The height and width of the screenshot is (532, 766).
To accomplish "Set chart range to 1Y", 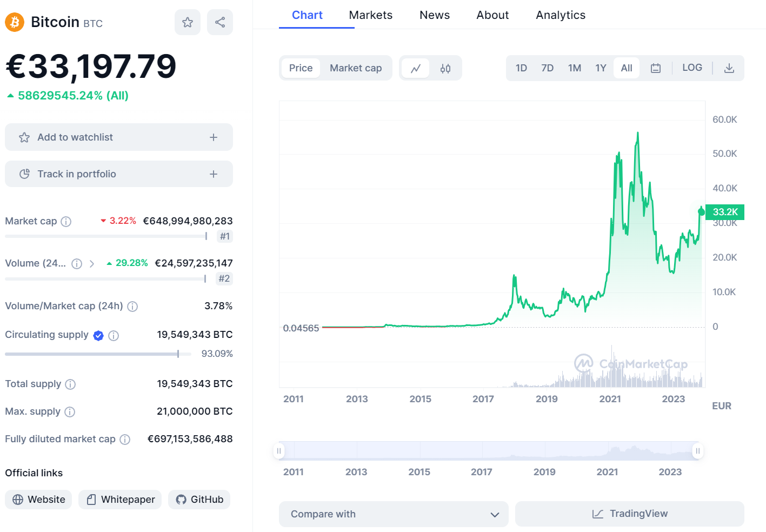I will point(601,68).
